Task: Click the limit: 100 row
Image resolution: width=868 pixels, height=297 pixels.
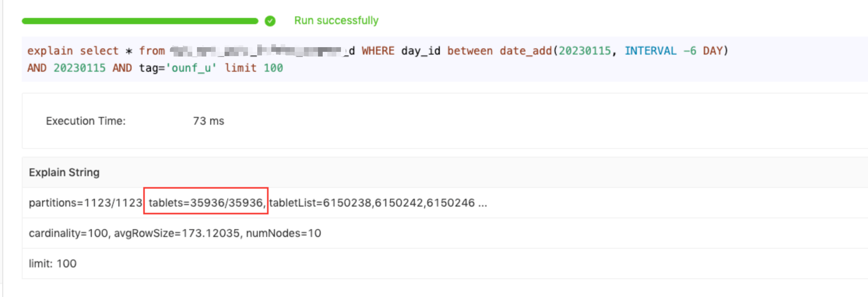Action: 53,263
